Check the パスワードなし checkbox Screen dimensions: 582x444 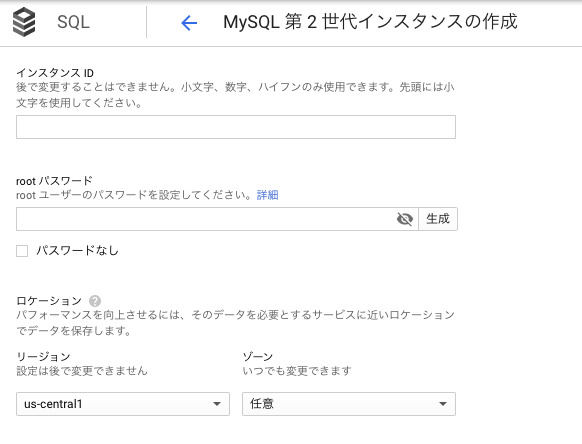[22, 251]
